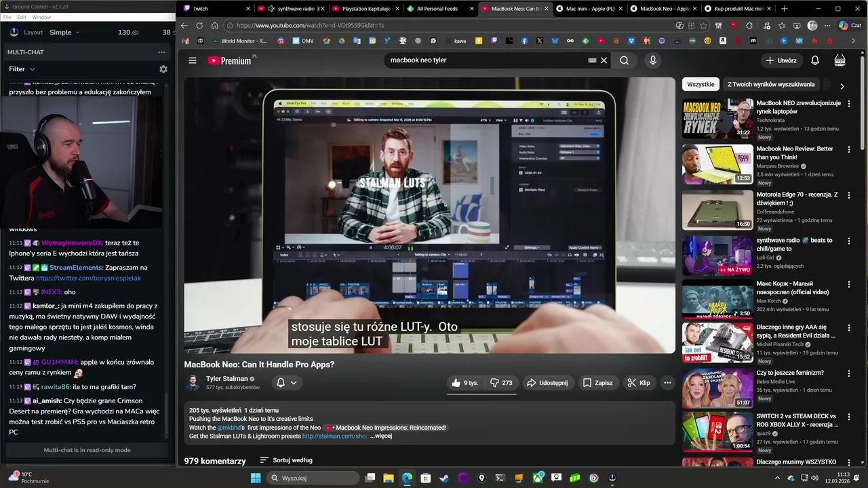Screen dimensions: 868x488
Task: Open the Copilot Czat button in the browser
Action: [850, 26]
